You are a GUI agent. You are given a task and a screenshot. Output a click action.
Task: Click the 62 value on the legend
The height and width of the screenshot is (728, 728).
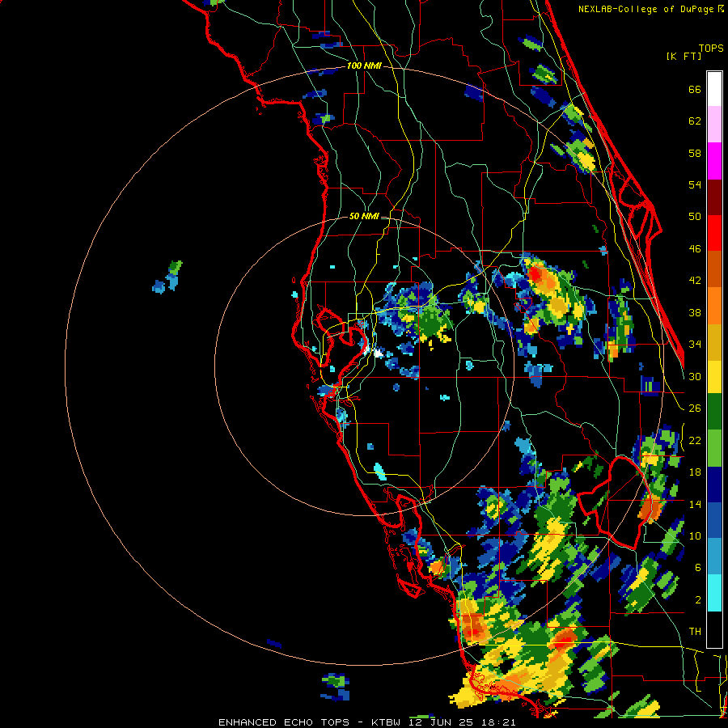pyautogui.click(x=695, y=121)
